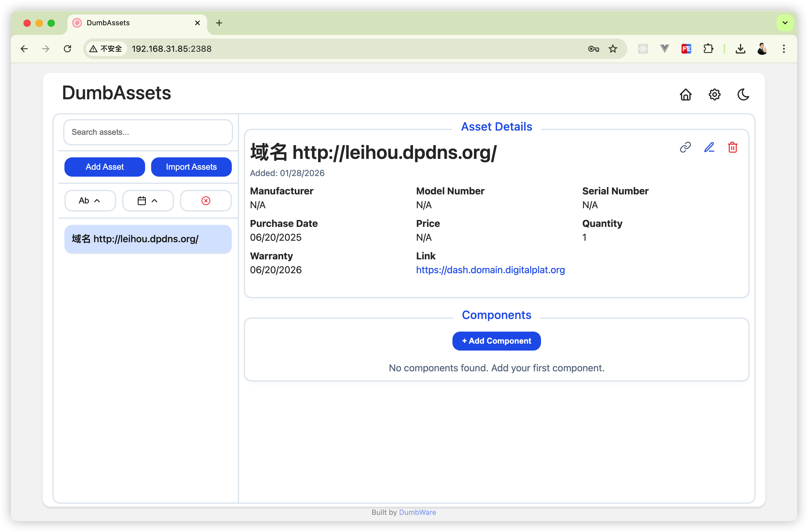Click the Add Asset button
The width and height of the screenshot is (808, 532).
pyautogui.click(x=104, y=167)
